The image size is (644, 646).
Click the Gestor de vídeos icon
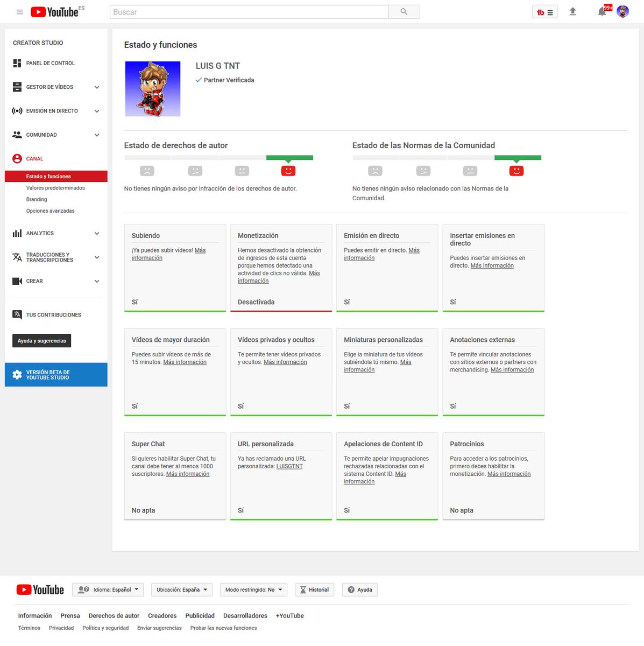[x=17, y=87]
